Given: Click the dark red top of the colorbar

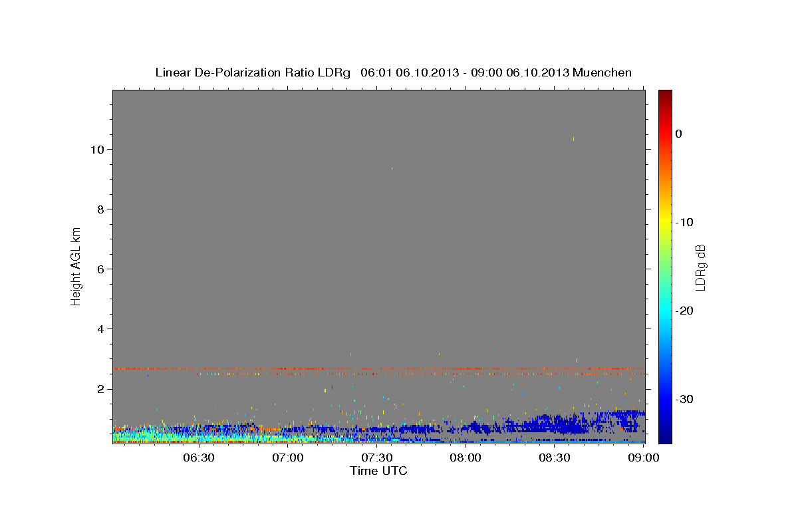Looking at the screenshot, I should [x=665, y=96].
